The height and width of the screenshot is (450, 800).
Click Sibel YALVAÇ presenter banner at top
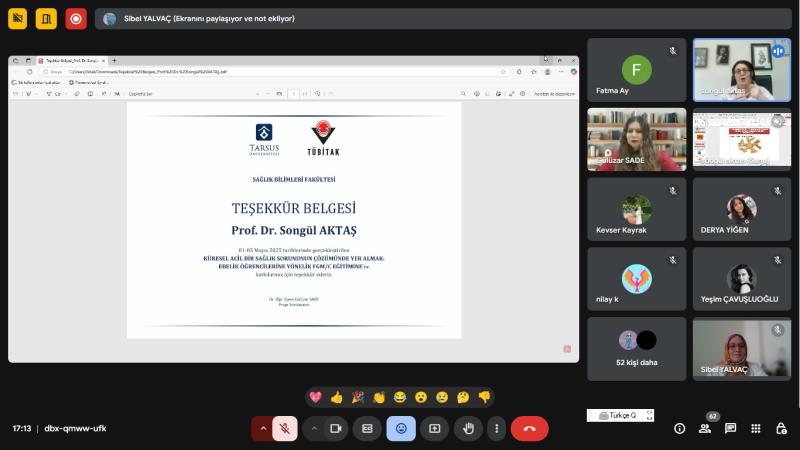443,19
